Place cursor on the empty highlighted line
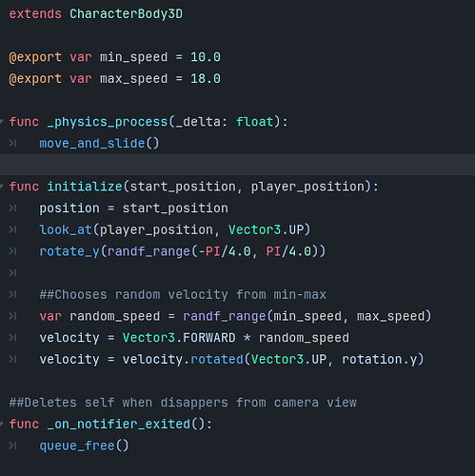The image size is (475, 476). 237,165
